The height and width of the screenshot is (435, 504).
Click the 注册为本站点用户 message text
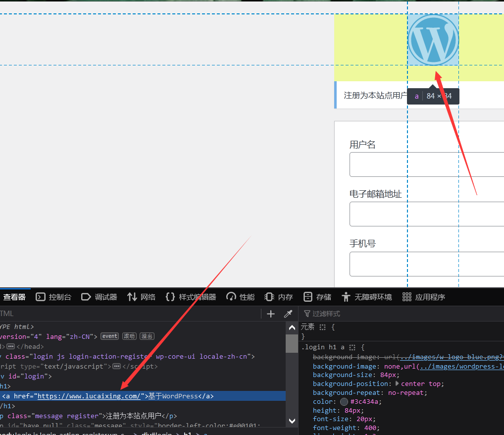pos(375,95)
